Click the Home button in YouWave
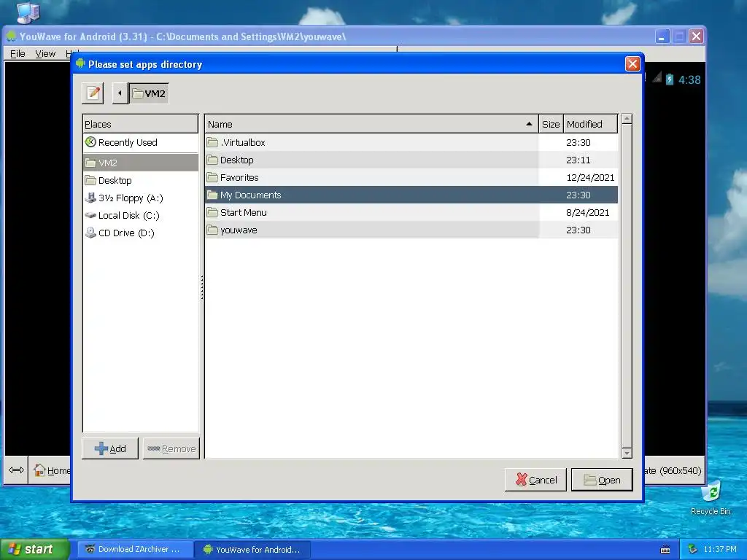The width and height of the screenshot is (747, 560). [x=52, y=470]
